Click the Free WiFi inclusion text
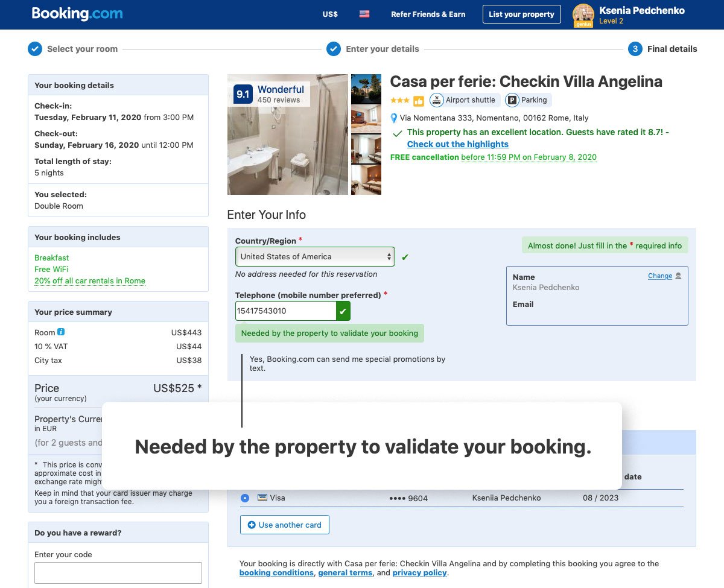Viewport: 724px width, 588px height. tap(51, 269)
